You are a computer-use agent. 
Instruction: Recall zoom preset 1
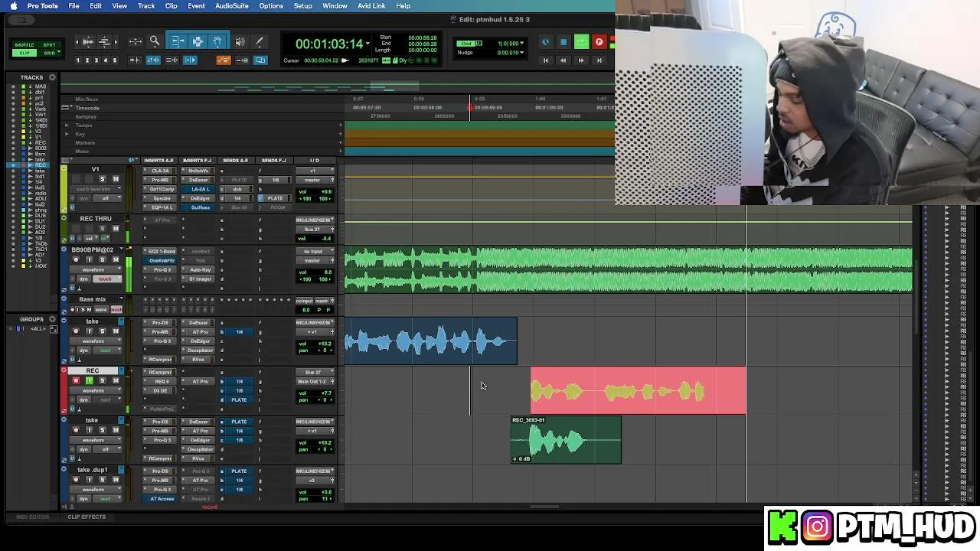[77, 60]
